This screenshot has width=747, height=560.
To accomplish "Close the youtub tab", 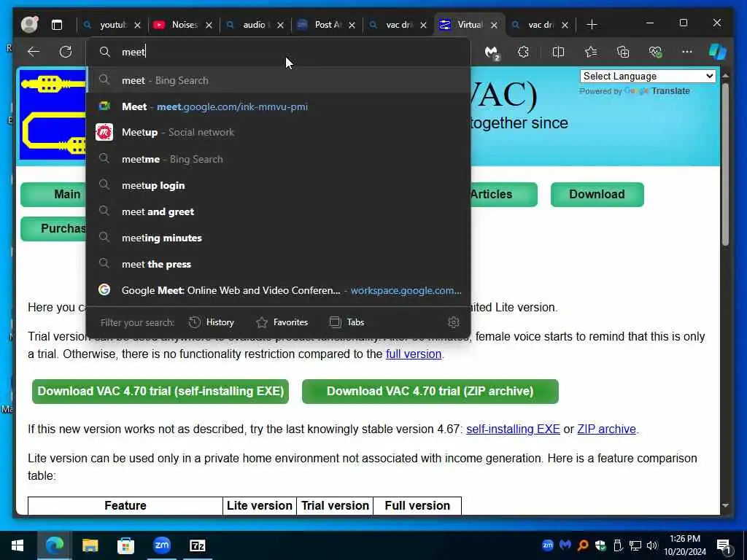I will click(137, 25).
